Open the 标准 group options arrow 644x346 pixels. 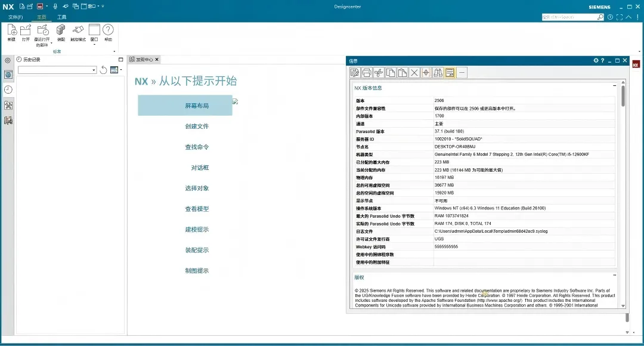pyautogui.click(x=114, y=52)
